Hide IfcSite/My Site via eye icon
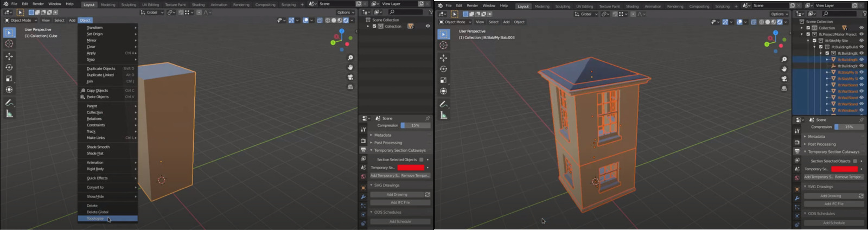The width and height of the screenshot is (868, 230). click(861, 41)
